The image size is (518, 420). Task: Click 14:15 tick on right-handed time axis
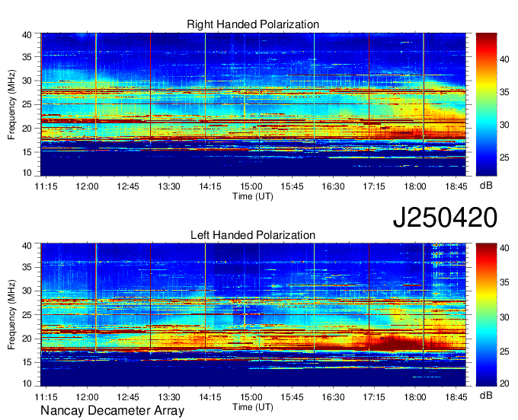(x=209, y=186)
